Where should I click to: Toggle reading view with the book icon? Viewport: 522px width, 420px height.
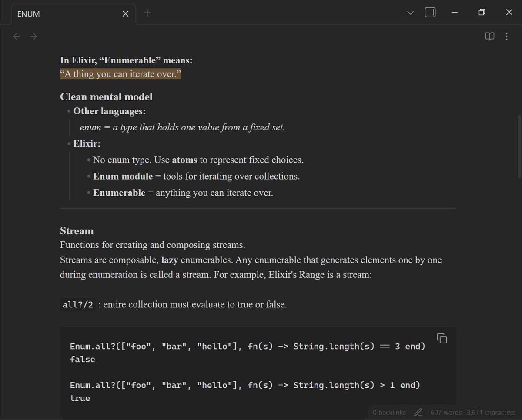coord(489,37)
